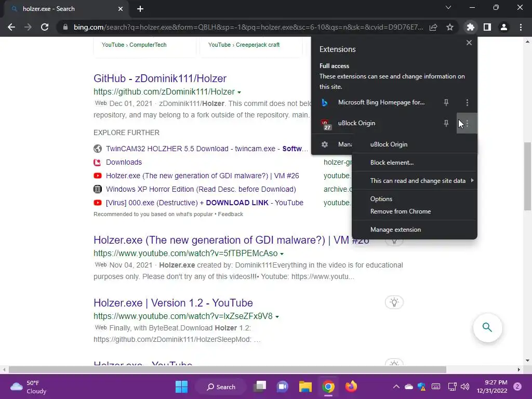Open the tab search chevron
This screenshot has height=399, width=532.
[x=448, y=7]
